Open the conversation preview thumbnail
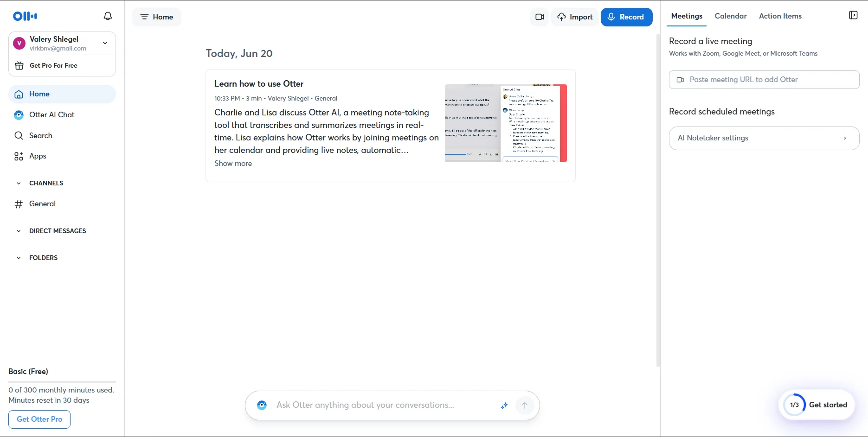This screenshot has width=868, height=437. pyautogui.click(x=506, y=123)
